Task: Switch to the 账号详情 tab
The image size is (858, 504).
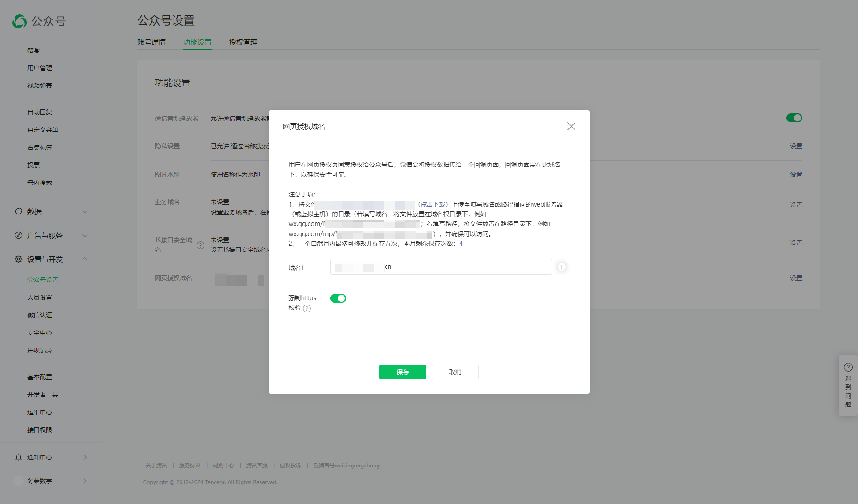Action: click(151, 42)
